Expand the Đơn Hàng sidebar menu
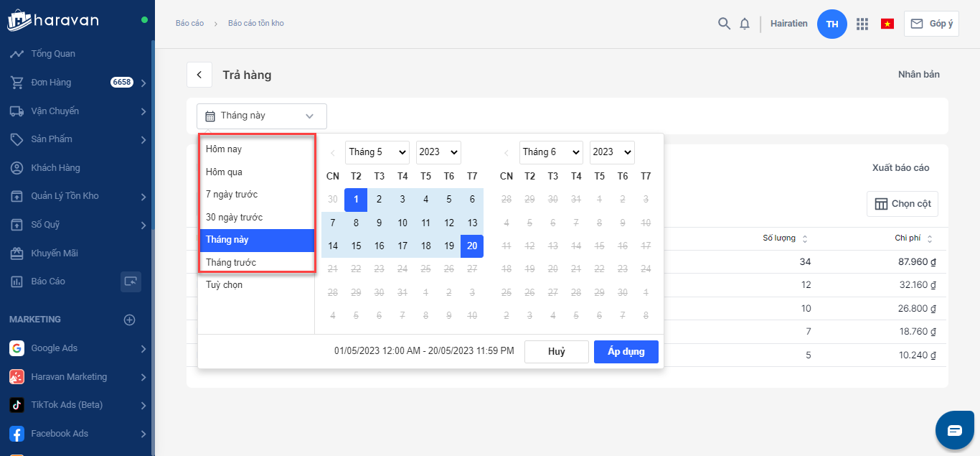The width and height of the screenshot is (980, 456). (143, 83)
